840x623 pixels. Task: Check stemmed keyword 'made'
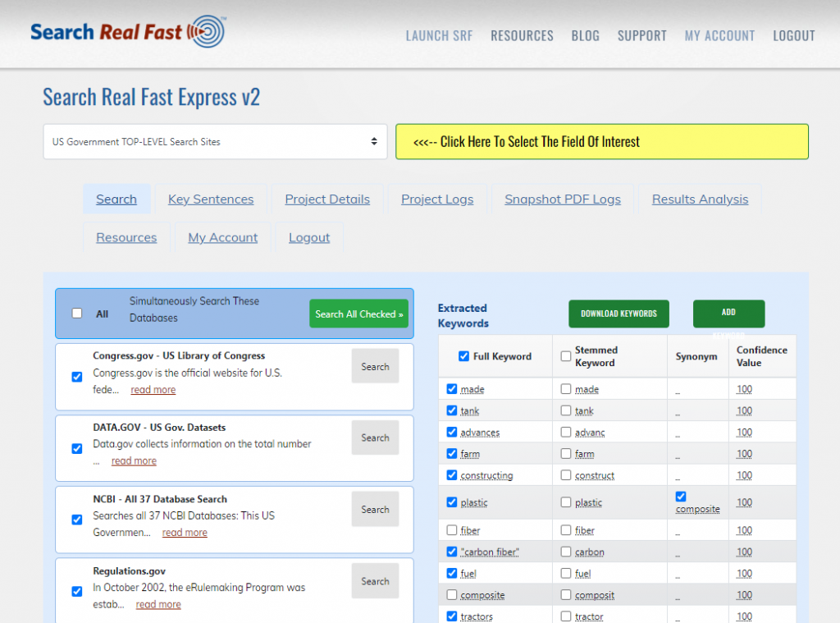tap(566, 389)
